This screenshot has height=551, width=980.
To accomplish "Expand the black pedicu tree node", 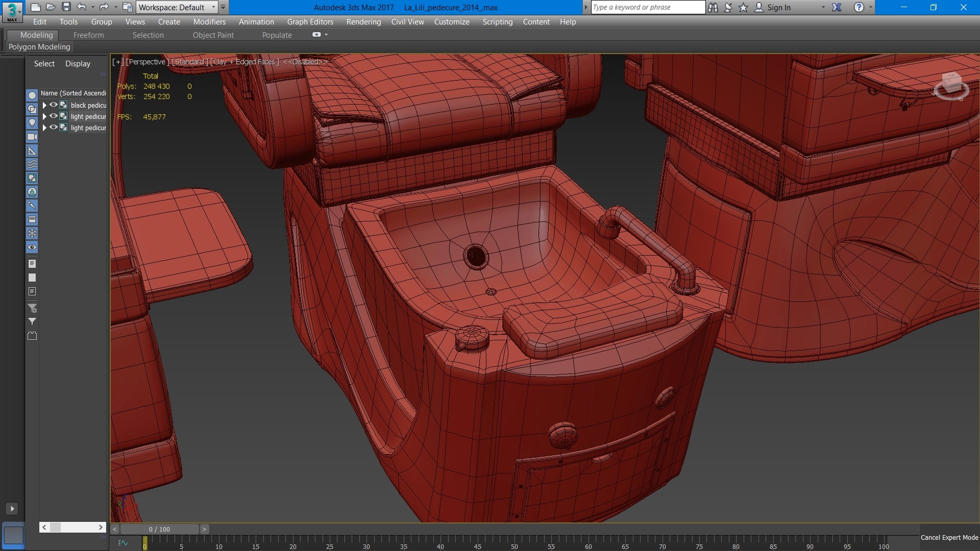I will (x=44, y=105).
